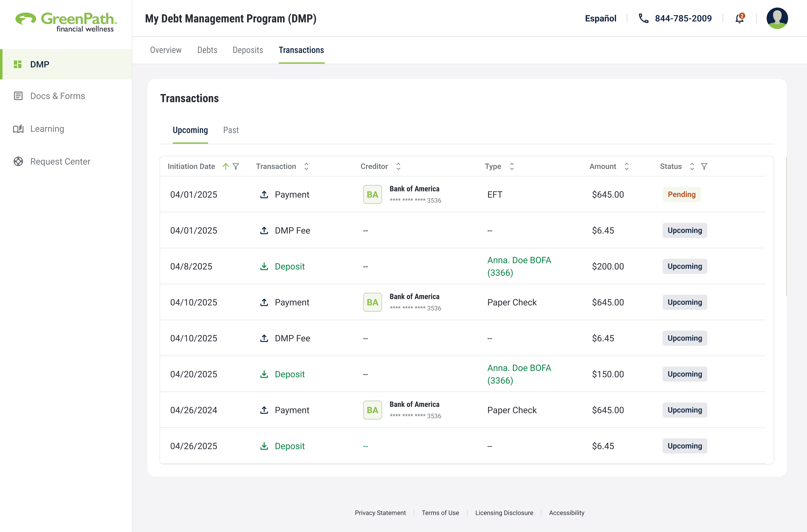This screenshot has height=532, width=807.
Task: Click the BA creditor badge on 04/01/2025 payment
Action: (x=372, y=194)
